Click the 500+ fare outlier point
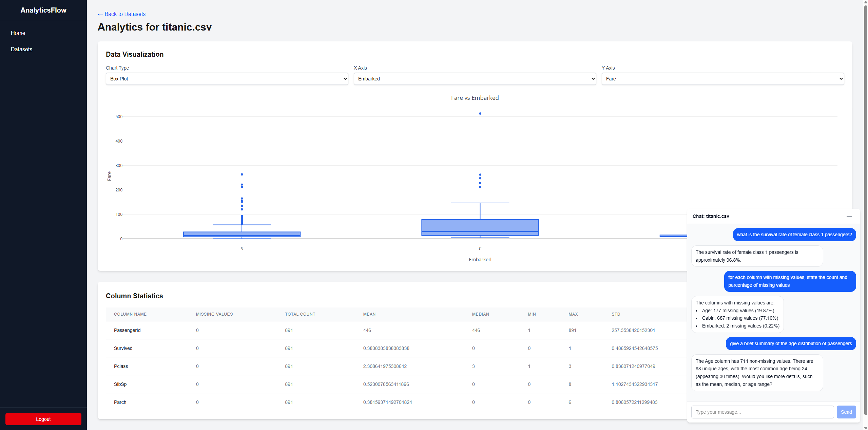868x430 pixels. tap(480, 113)
